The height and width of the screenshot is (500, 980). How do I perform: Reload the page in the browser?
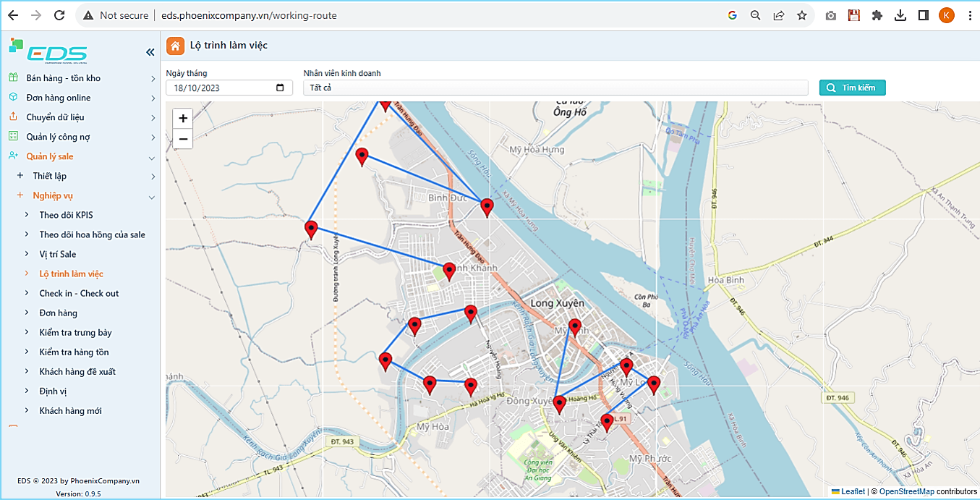[x=59, y=15]
